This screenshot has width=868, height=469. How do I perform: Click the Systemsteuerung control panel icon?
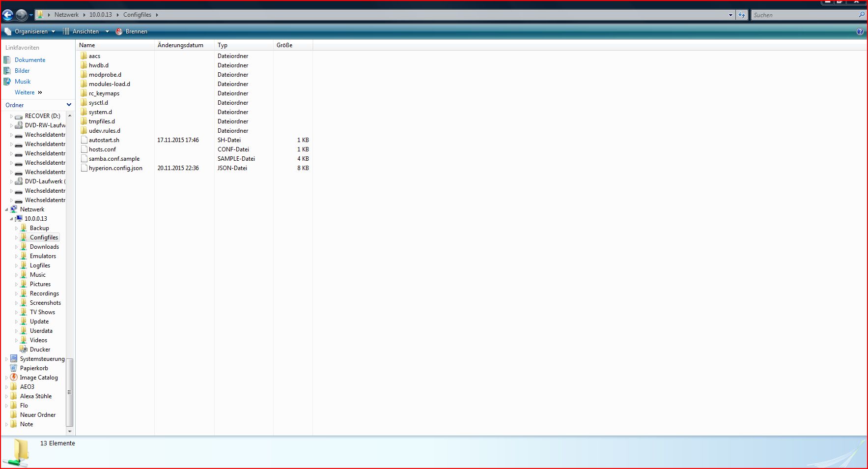click(14, 359)
